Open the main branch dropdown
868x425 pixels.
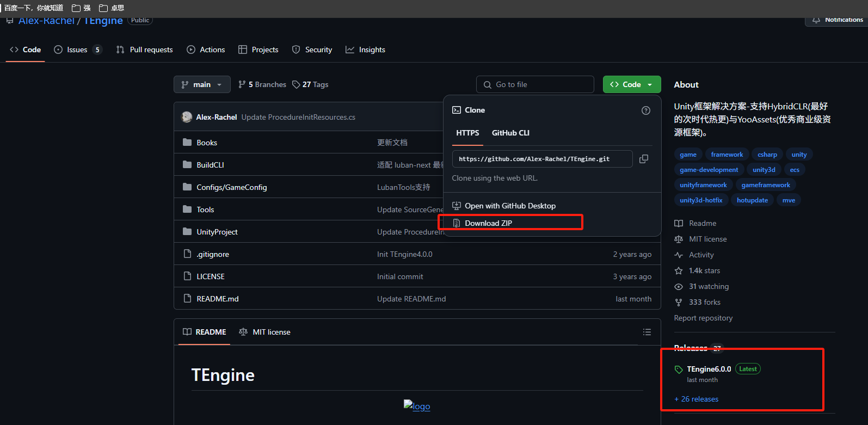click(x=202, y=84)
